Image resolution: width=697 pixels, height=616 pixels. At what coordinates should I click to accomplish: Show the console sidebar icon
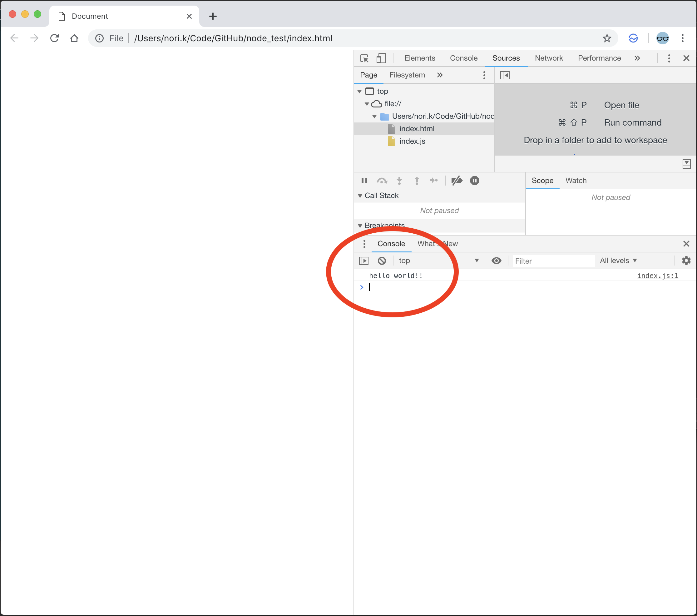(x=364, y=261)
